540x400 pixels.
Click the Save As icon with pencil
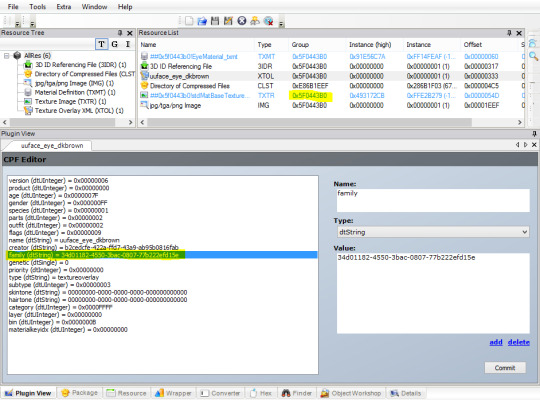[228, 21]
